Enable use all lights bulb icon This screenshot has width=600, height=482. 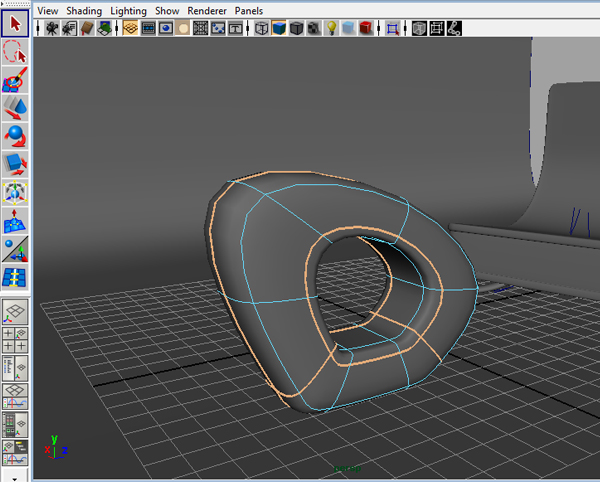[x=331, y=29]
